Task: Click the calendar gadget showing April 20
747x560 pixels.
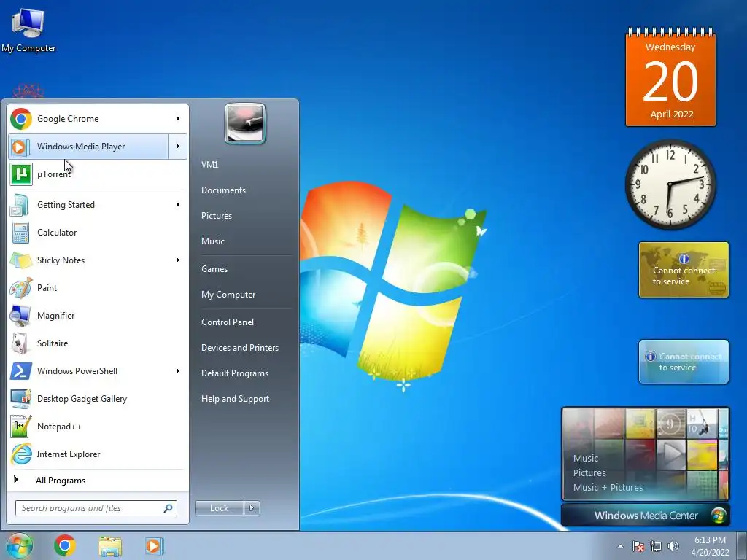Action: (670, 77)
